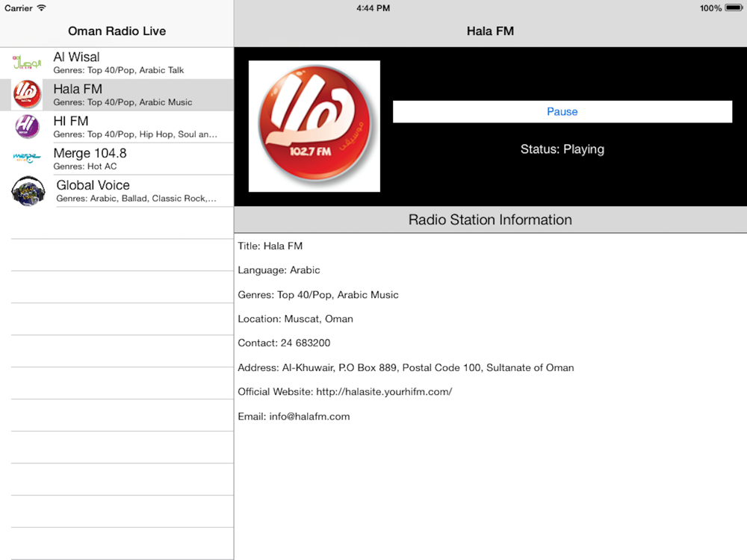Click the 'Language: Arabic' info line
The image size is (747, 560).
pos(279,270)
